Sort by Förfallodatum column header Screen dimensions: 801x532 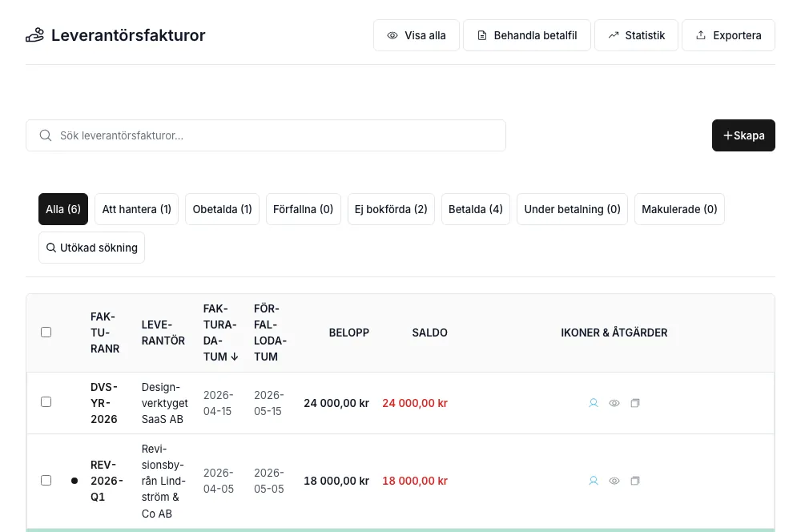(270, 332)
